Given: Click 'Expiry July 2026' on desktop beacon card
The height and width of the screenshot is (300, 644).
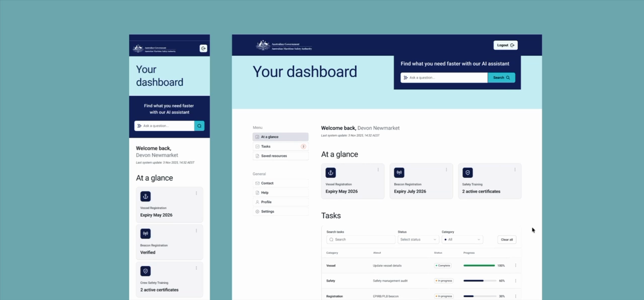Looking at the screenshot, I should [x=410, y=191].
